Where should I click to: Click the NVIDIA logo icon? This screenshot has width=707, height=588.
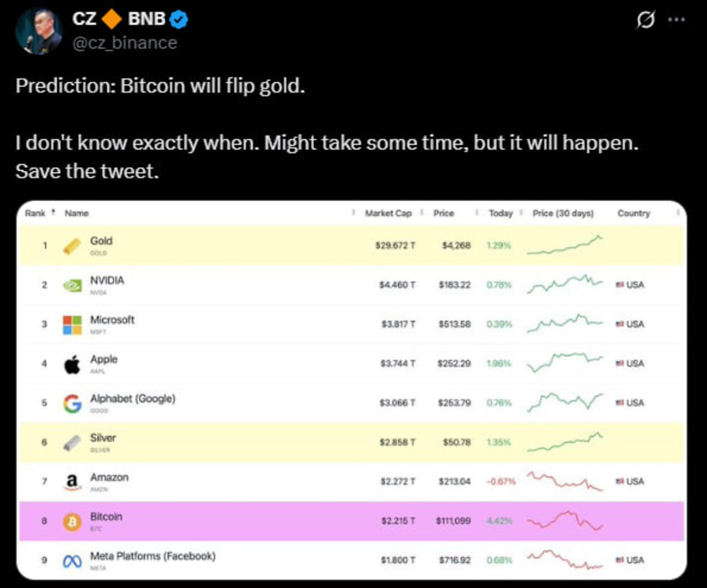click(73, 285)
